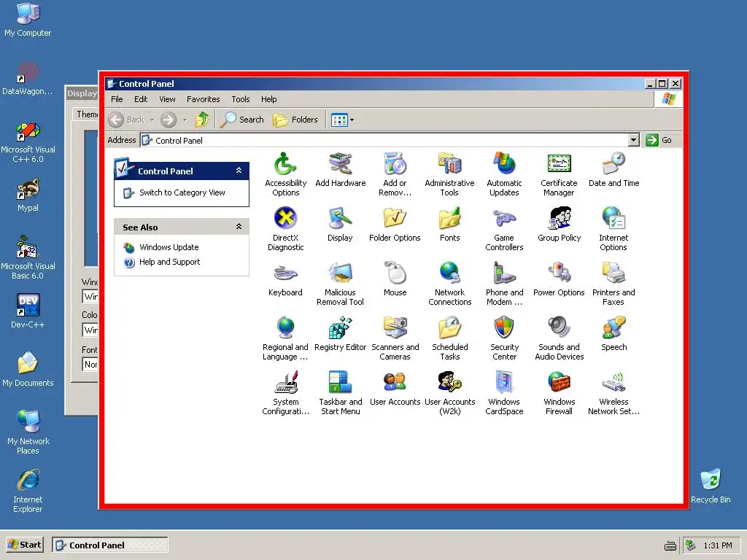Screen dimensions: 747x560
Task: Open Forward button history dropdown arrow
Action: [185, 120]
